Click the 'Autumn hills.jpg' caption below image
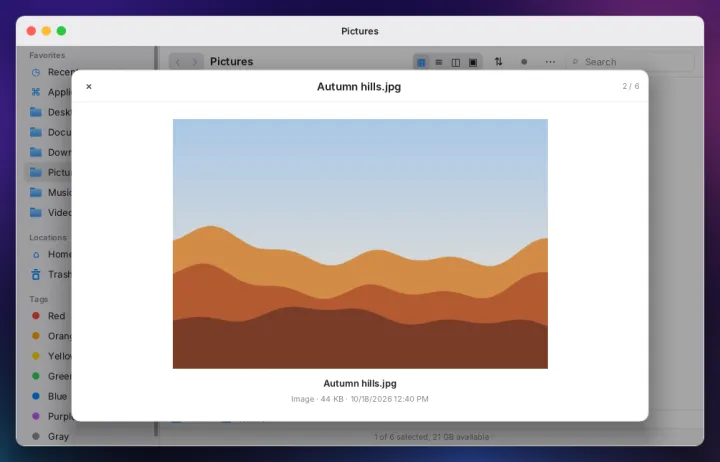Image resolution: width=720 pixels, height=462 pixels. point(360,383)
